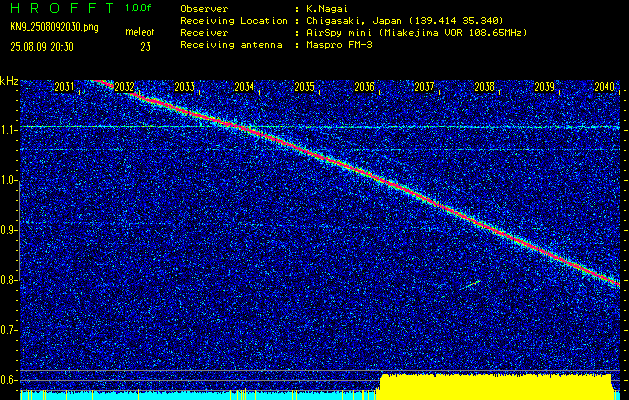The image size is (629, 400).
Task: Click the 2033 time marker
Action: (185, 87)
